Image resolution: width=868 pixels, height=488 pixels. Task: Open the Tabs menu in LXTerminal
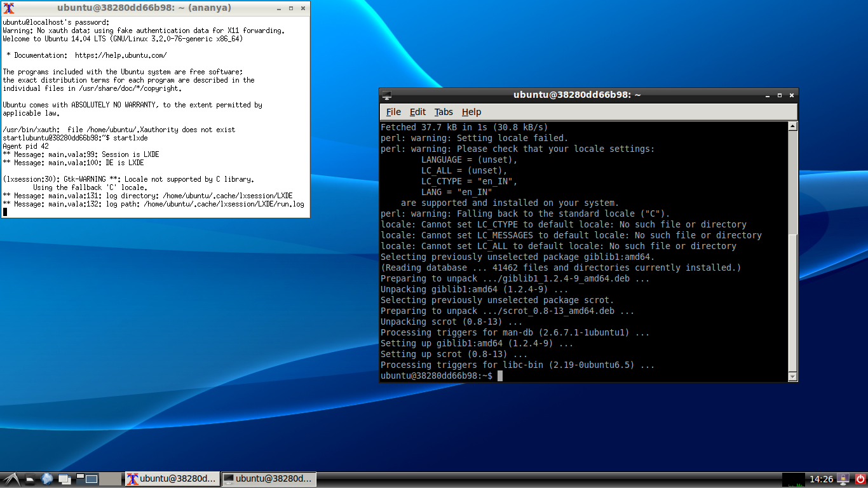click(444, 112)
